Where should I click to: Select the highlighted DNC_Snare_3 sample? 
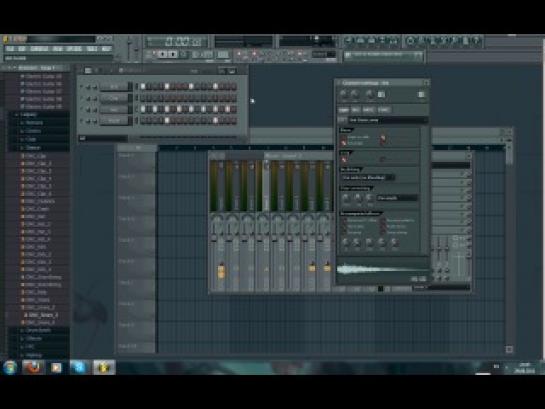pos(41,315)
